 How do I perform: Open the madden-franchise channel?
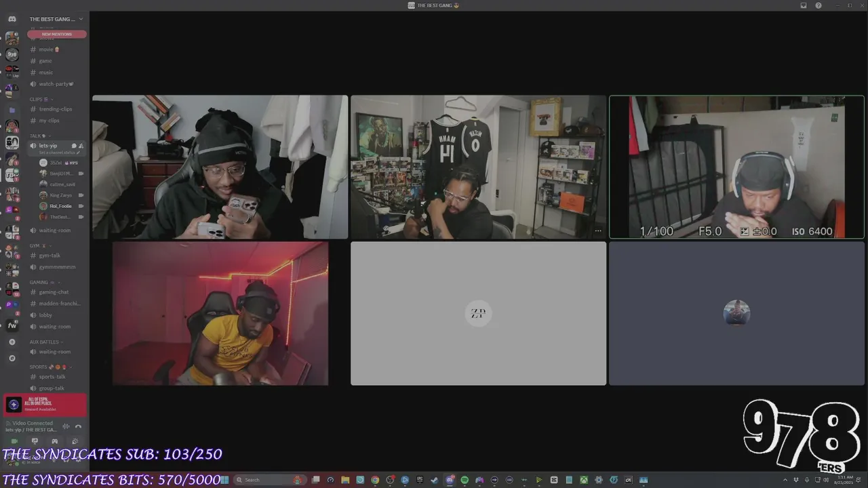coord(57,304)
